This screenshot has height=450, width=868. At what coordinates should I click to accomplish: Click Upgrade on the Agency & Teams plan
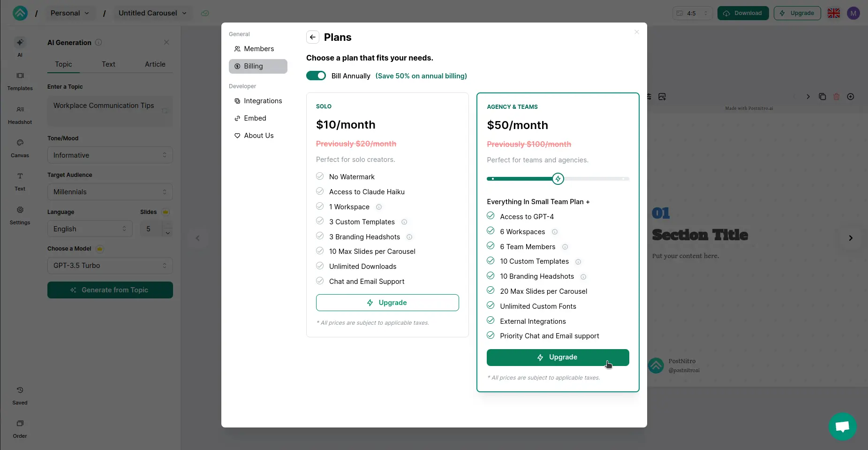[x=558, y=358]
